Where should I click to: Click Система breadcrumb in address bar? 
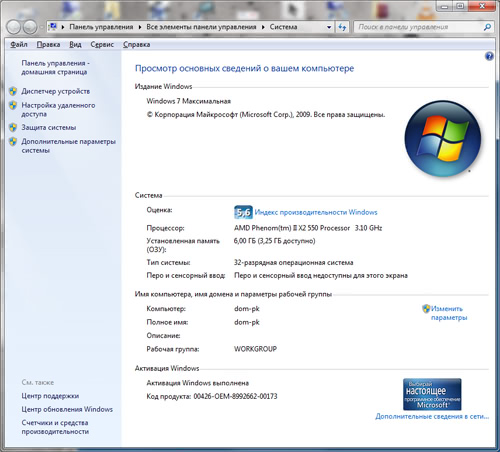tap(283, 27)
